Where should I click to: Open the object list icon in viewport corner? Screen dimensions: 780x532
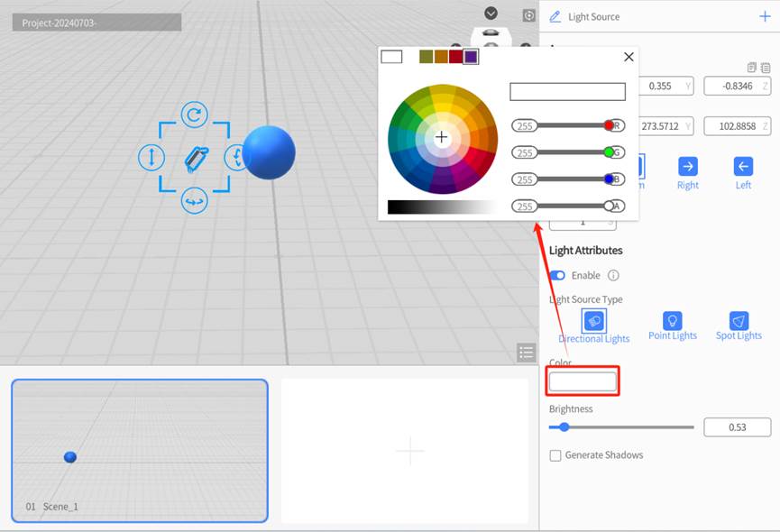527,353
